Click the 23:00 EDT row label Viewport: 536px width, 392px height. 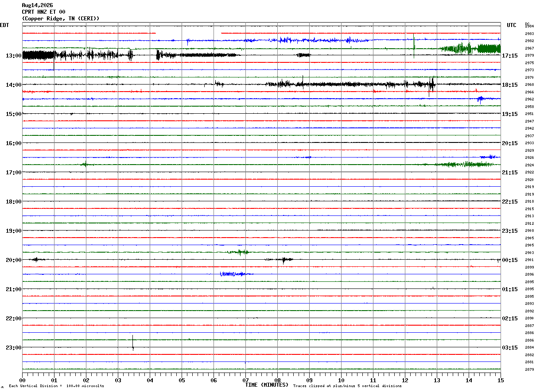pos(14,348)
